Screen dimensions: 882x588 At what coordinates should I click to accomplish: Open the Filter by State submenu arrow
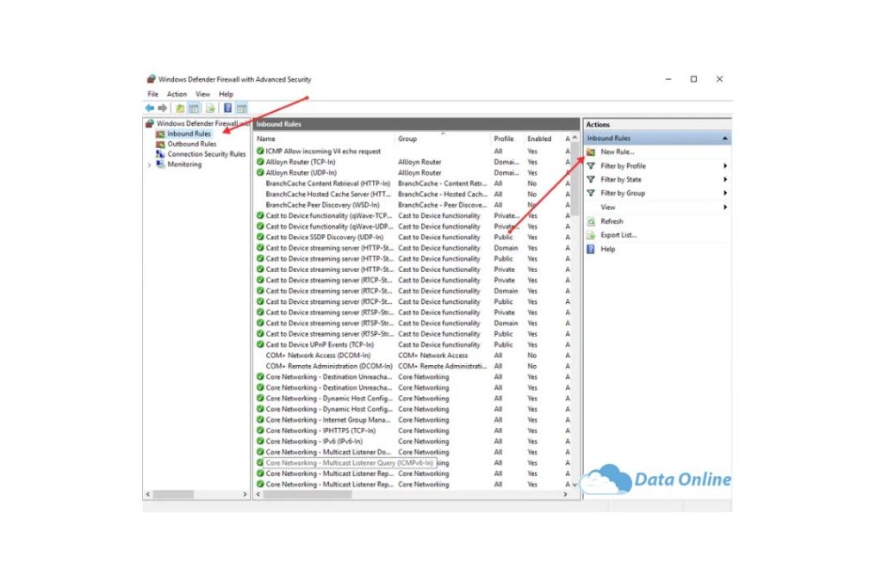725,179
